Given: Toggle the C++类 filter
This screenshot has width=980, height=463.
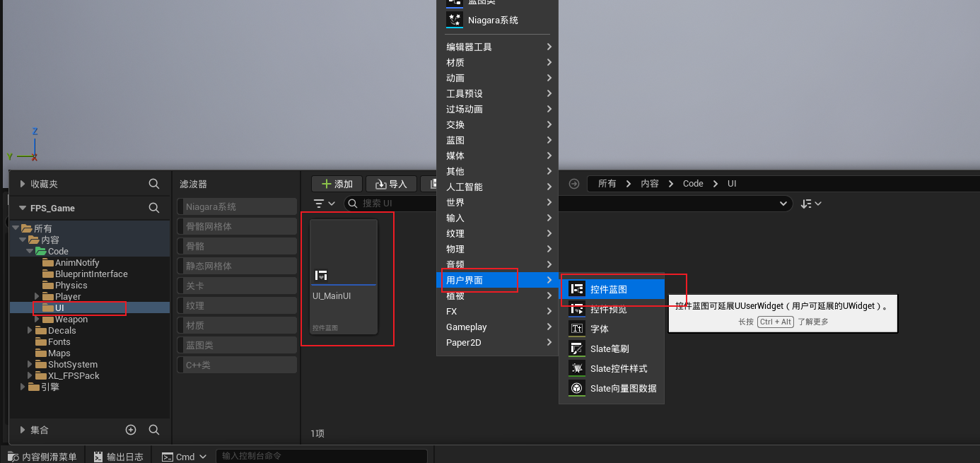Looking at the screenshot, I should (x=237, y=365).
